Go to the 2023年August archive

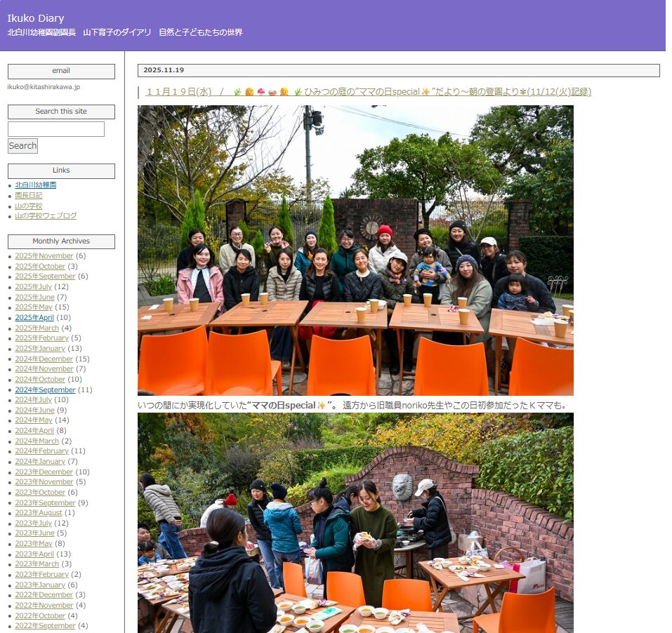pyautogui.click(x=38, y=513)
